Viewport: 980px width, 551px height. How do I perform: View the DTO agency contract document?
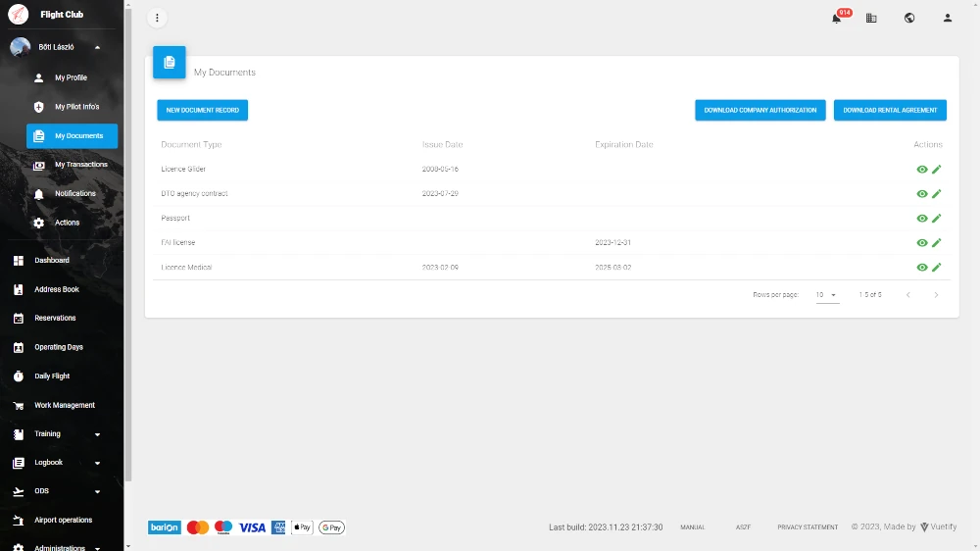(x=922, y=194)
